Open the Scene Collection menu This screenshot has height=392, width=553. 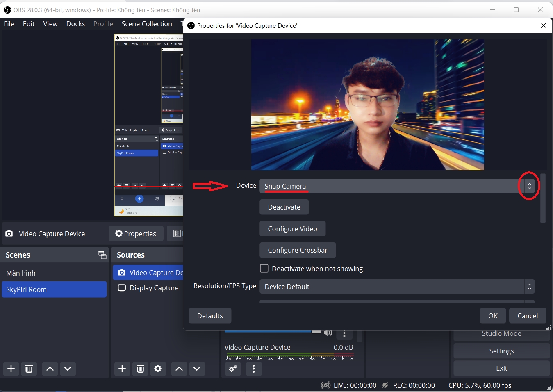146,24
